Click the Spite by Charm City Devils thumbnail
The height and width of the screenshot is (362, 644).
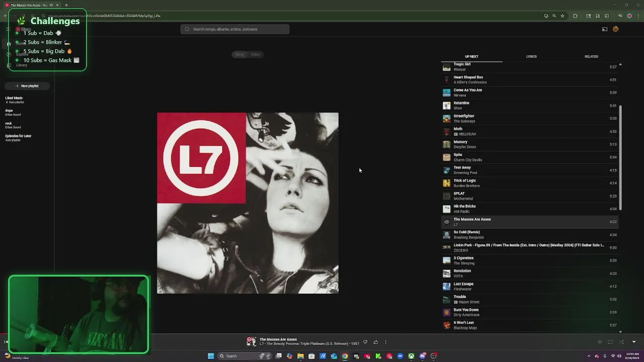click(x=446, y=157)
